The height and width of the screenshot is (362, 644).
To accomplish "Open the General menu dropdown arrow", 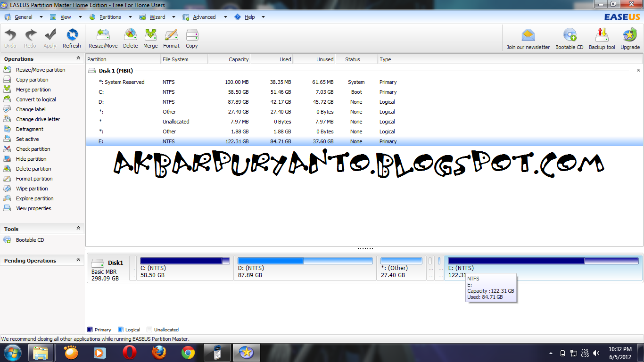I will pyautogui.click(x=41, y=17).
